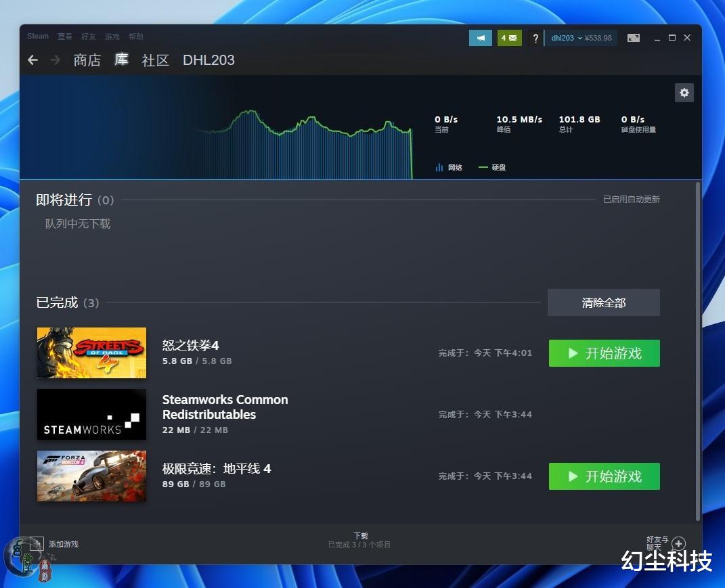
Task: Toggle 已启用自动更新 setting
Action: point(631,199)
